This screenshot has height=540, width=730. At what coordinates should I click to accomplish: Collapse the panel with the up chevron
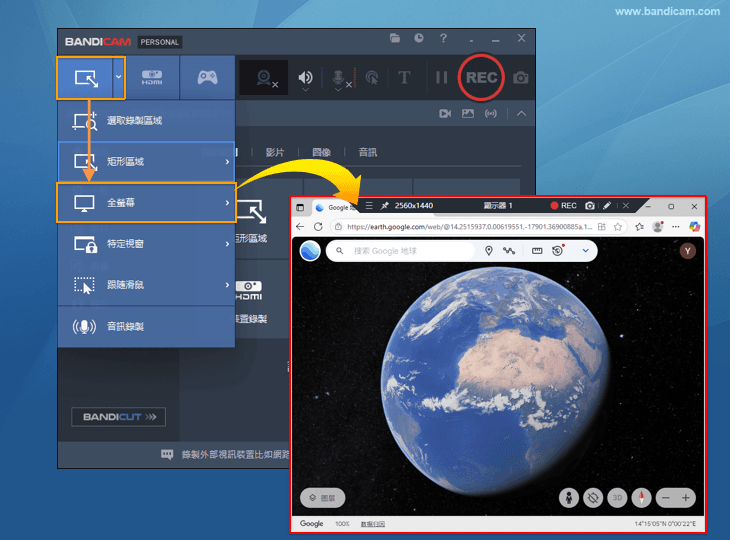[x=521, y=114]
